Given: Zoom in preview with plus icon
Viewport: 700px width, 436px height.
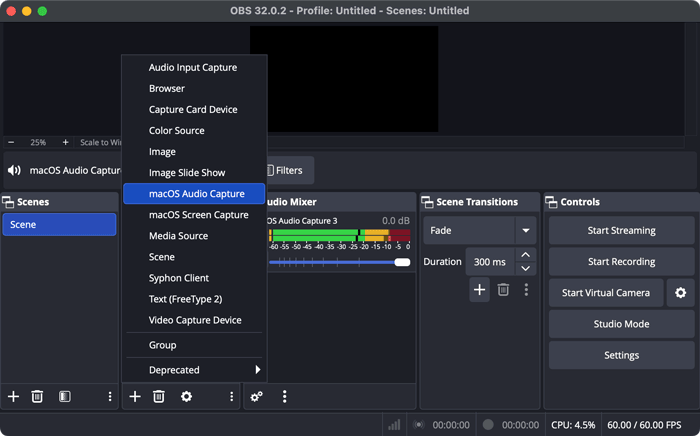Looking at the screenshot, I should point(65,142).
